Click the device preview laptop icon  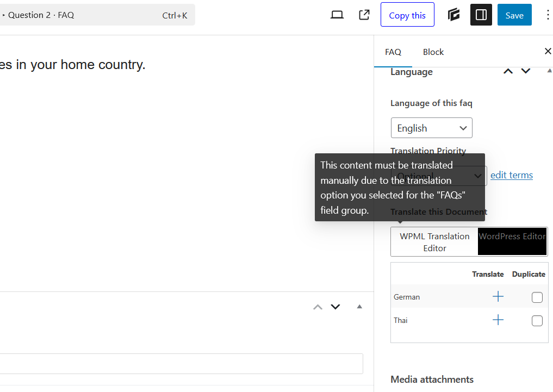tap(337, 15)
